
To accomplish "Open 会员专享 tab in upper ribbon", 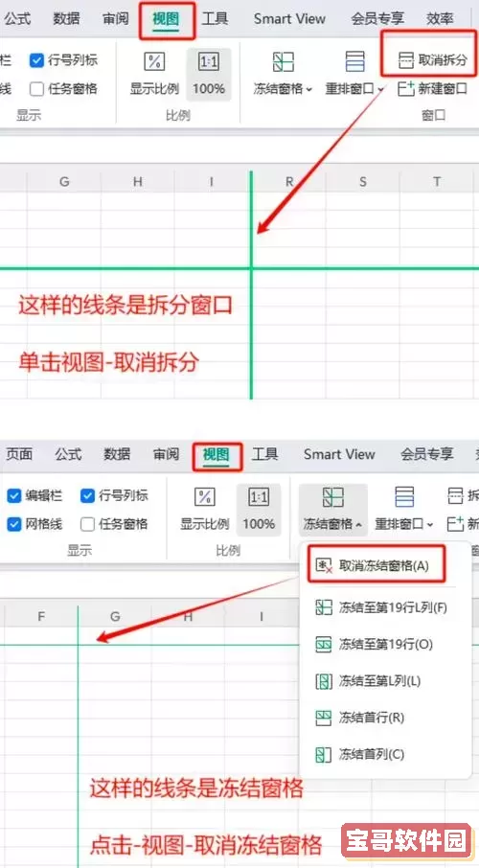I will 377,19.
